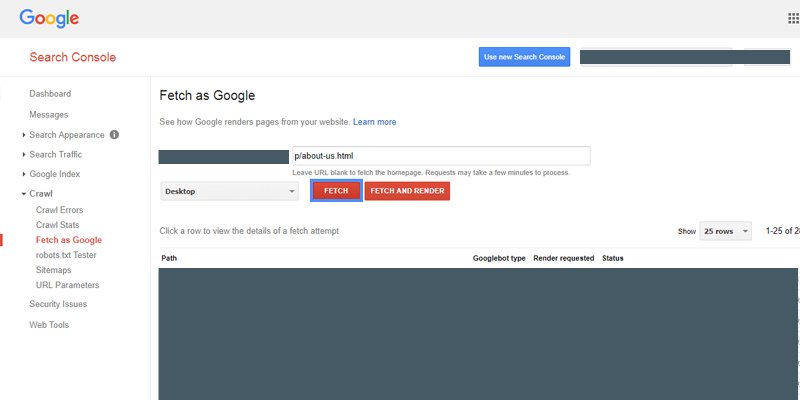Click the Path column header
Viewport: 800px width, 400px height.
pos(169,258)
